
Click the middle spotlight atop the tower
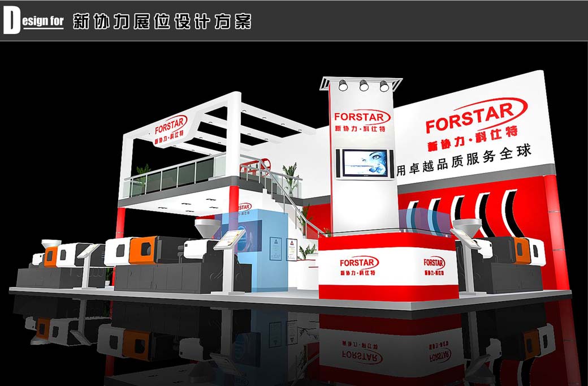(x=364, y=86)
